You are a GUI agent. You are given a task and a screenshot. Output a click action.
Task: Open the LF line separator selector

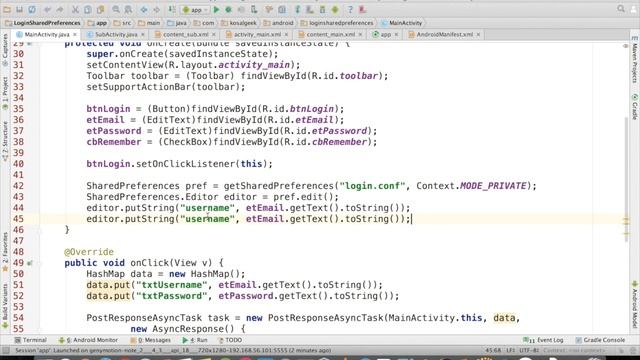[x=511, y=350]
